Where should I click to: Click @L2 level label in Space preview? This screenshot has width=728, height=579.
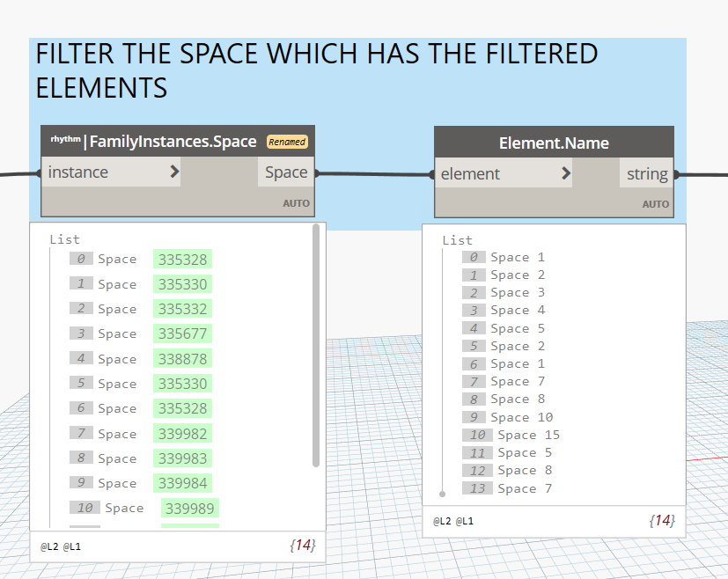[49, 546]
